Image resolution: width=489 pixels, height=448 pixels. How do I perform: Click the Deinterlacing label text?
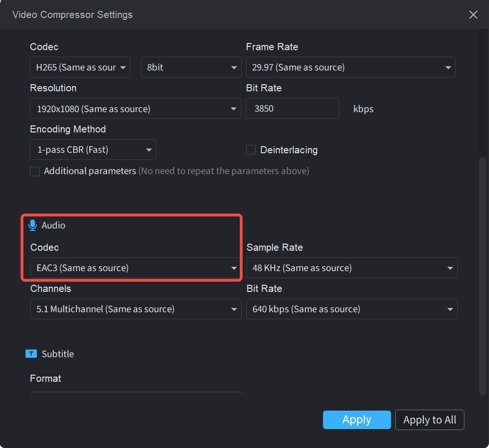click(289, 150)
